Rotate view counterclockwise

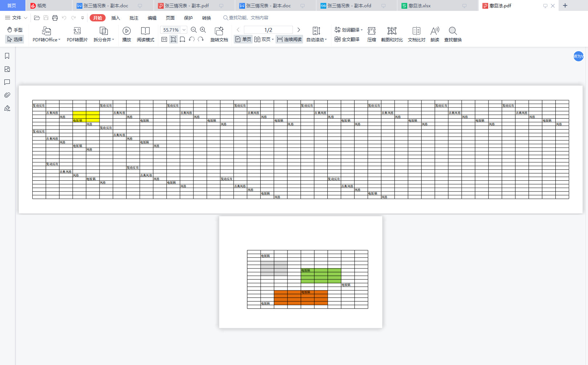click(x=192, y=39)
